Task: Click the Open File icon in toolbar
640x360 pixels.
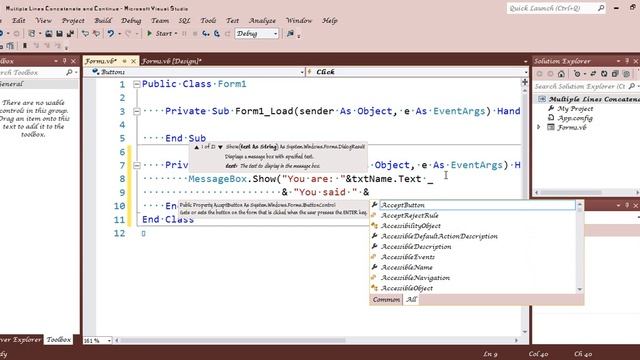Action: (49, 33)
